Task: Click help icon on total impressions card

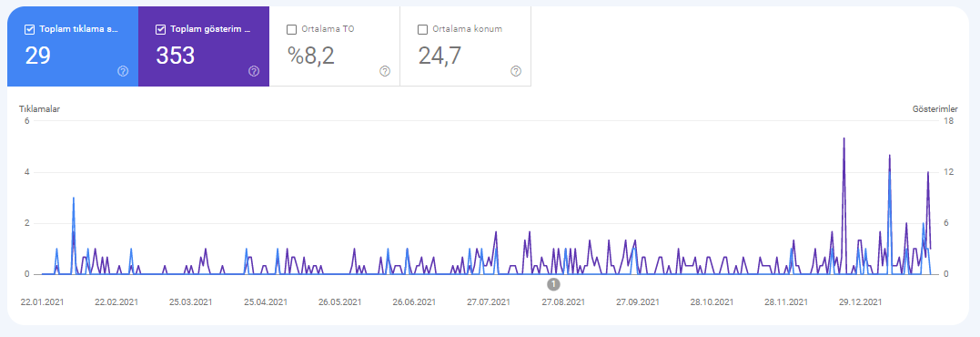Action: [x=254, y=71]
